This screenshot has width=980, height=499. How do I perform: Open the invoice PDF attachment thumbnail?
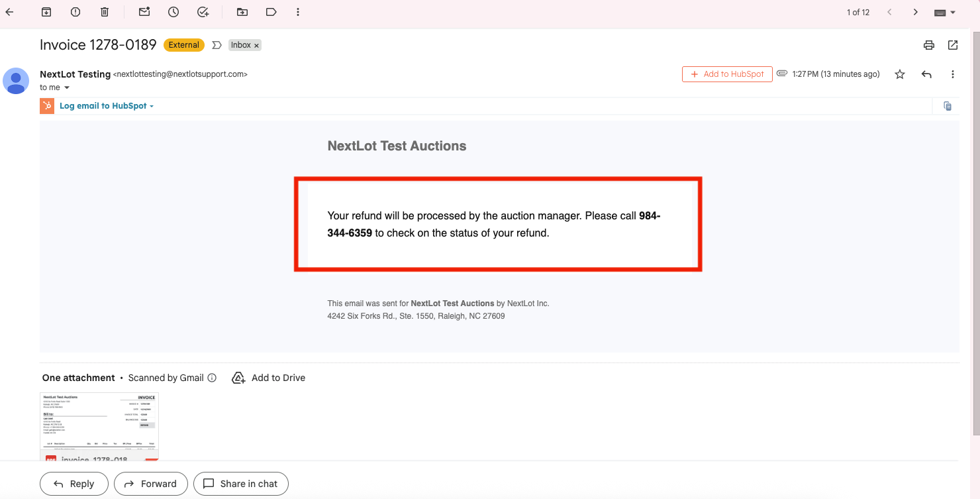click(x=99, y=426)
